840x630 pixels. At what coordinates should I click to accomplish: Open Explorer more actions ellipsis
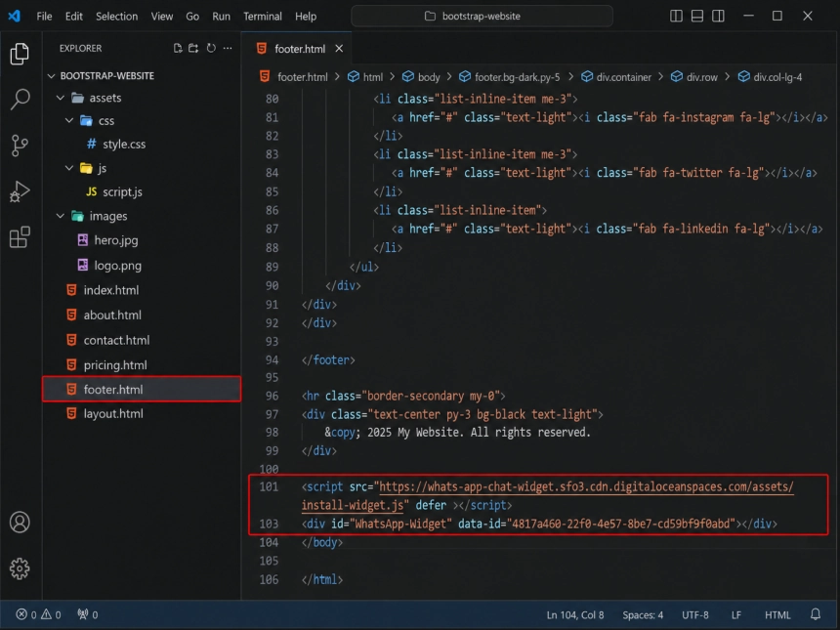pos(228,48)
